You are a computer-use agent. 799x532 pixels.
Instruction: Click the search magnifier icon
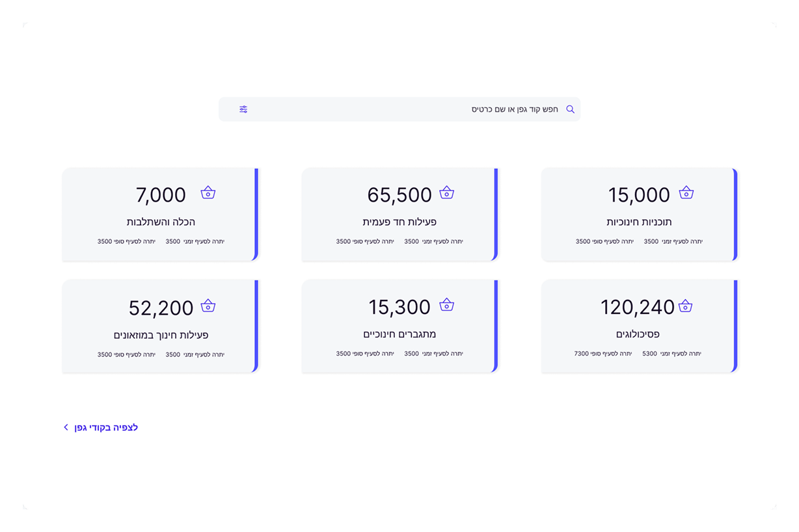coord(570,109)
